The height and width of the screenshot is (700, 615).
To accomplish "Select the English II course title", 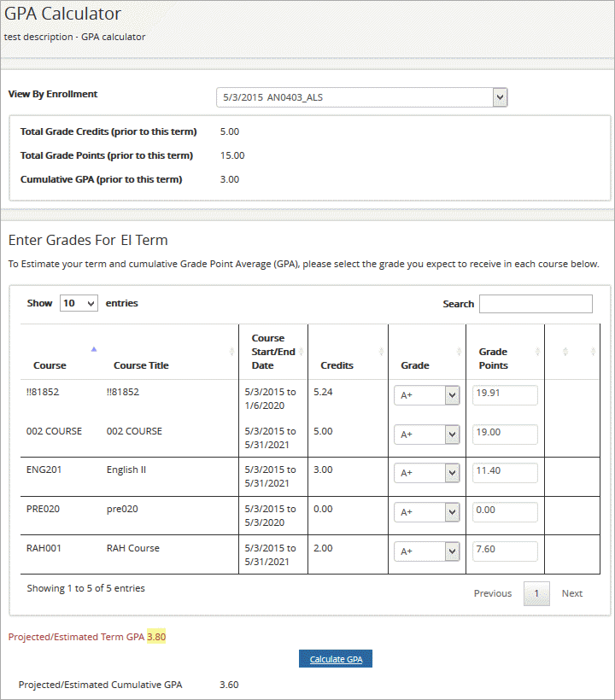I will (126, 470).
